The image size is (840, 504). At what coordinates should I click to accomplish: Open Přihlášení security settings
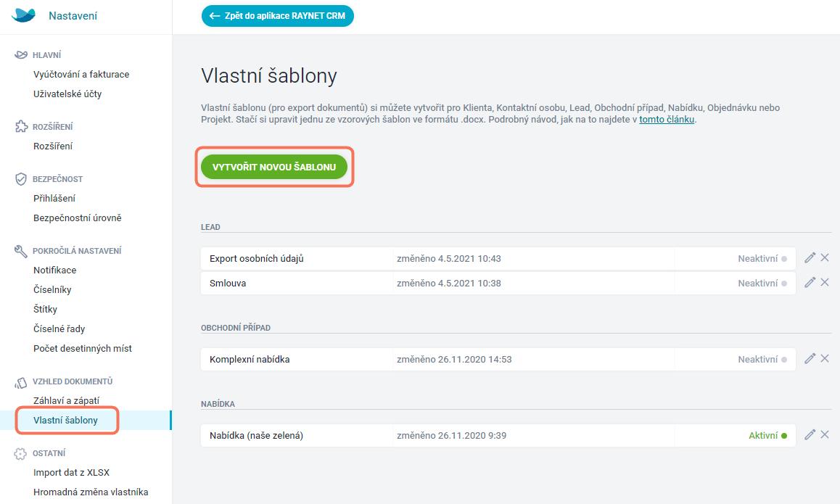pyautogui.click(x=54, y=198)
